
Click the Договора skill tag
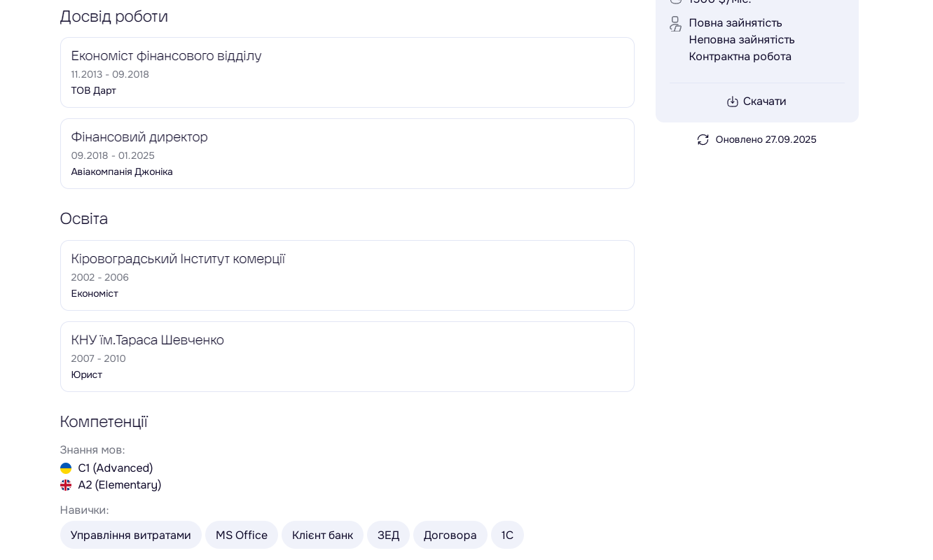pos(450,535)
